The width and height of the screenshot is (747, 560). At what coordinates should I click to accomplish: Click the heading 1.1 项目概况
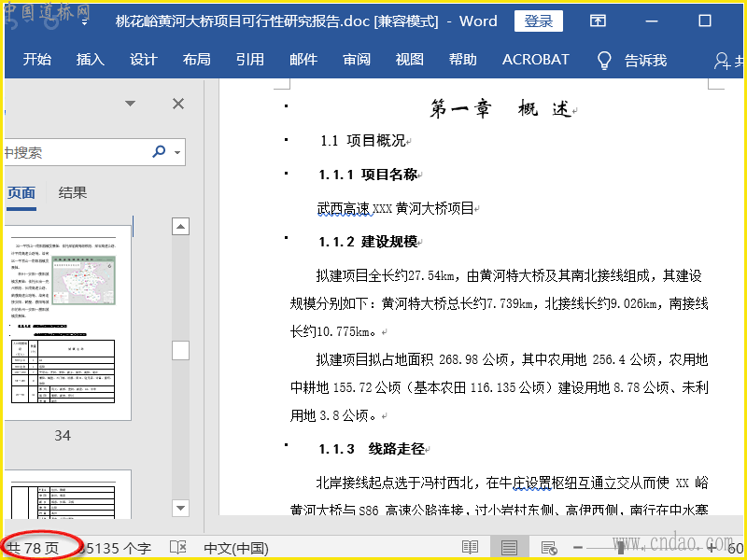click(x=363, y=141)
